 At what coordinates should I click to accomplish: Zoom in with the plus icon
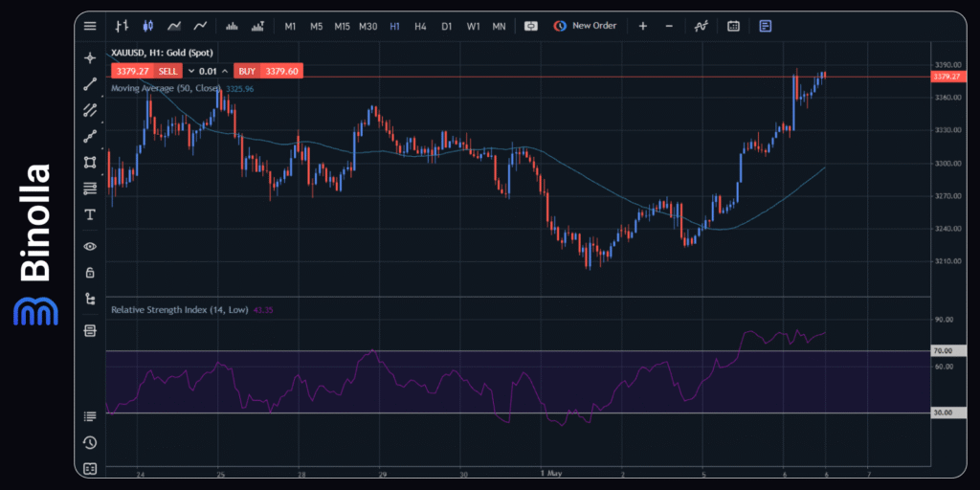[x=643, y=26]
